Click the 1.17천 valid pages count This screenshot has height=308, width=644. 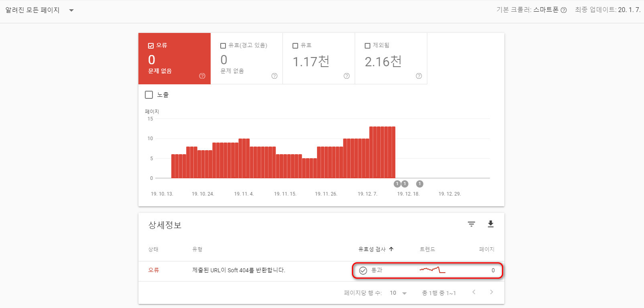click(311, 61)
